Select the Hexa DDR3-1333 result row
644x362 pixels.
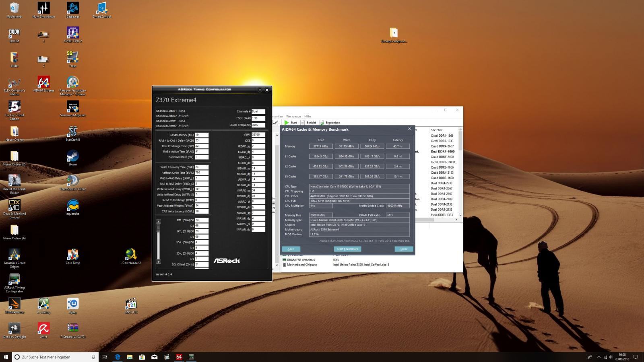coord(443,215)
